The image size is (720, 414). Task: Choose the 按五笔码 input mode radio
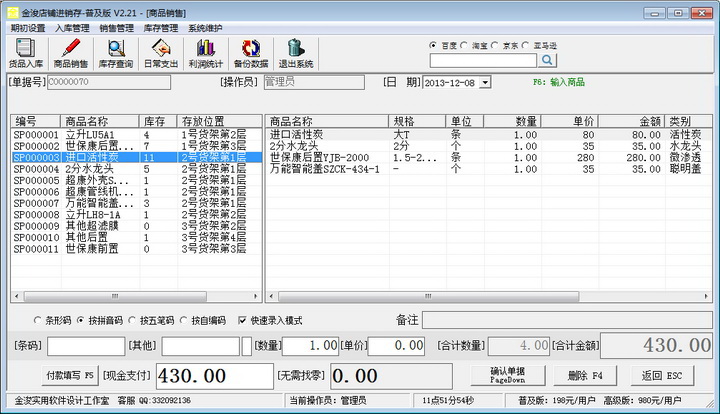coord(132,320)
